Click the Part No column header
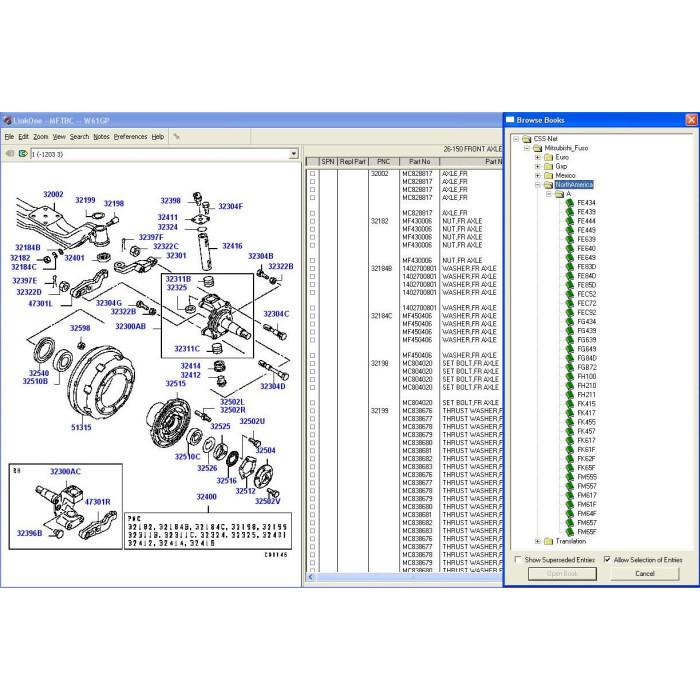700x700 pixels. click(419, 162)
